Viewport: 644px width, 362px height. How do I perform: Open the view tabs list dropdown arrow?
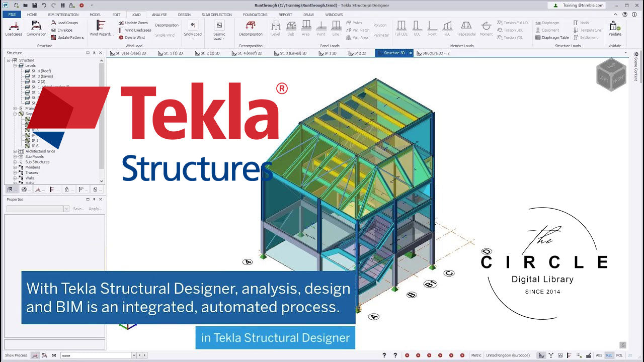[x=626, y=53]
